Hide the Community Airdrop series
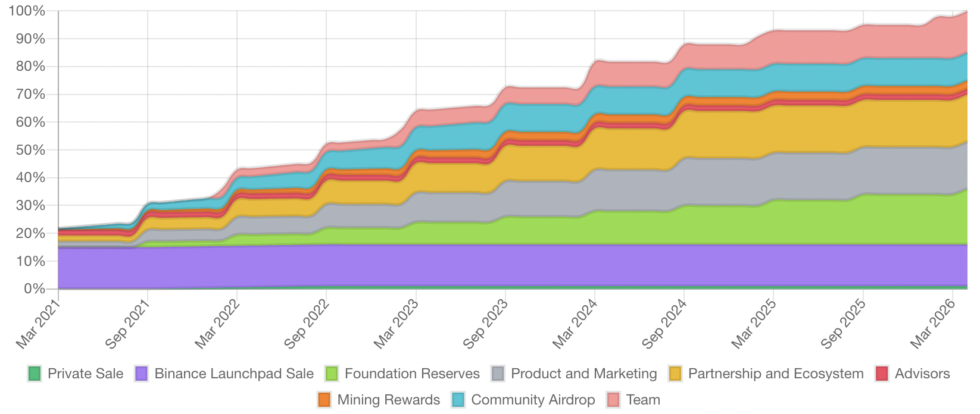Viewport: 980px width, 414px height. click(x=533, y=400)
